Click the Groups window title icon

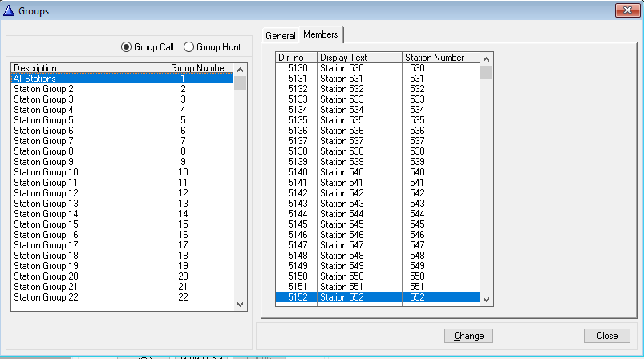[9, 11]
